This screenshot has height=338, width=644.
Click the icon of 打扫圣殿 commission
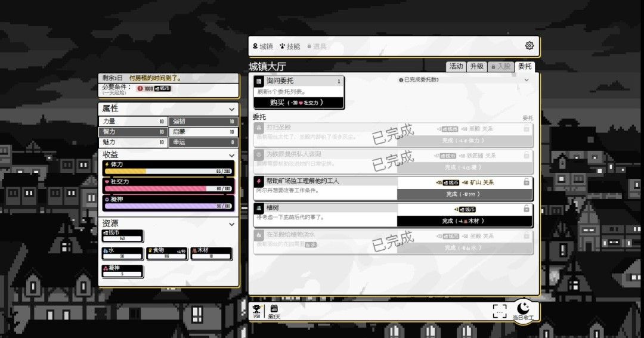pos(259,128)
